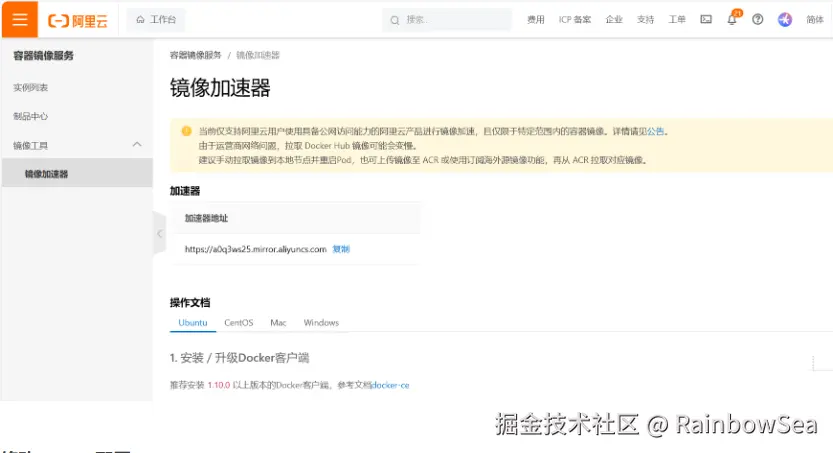This screenshot has height=453, width=833.
Task: Open the docker-ce documentation link
Action: tap(390, 385)
